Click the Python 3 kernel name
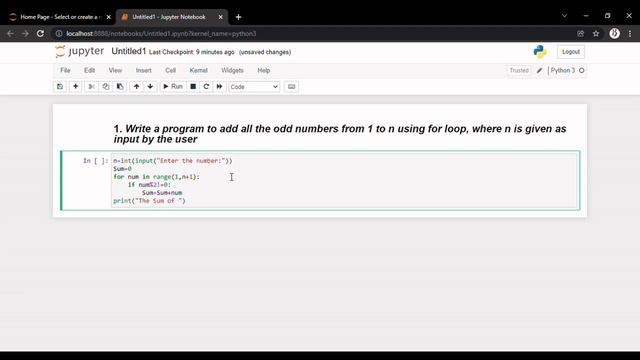Viewport: 640px width, 360px height. click(562, 71)
